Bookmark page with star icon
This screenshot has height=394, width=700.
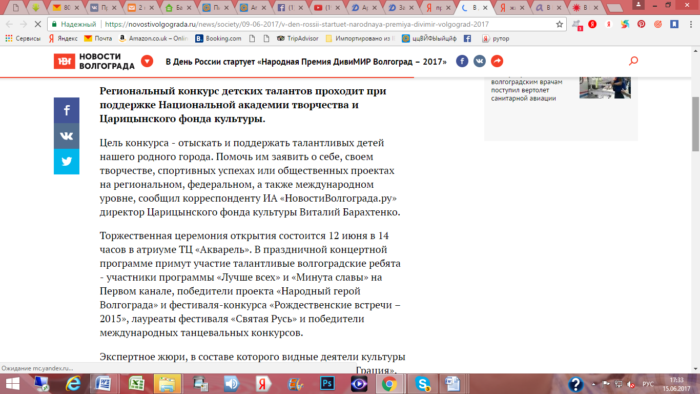tap(559, 24)
